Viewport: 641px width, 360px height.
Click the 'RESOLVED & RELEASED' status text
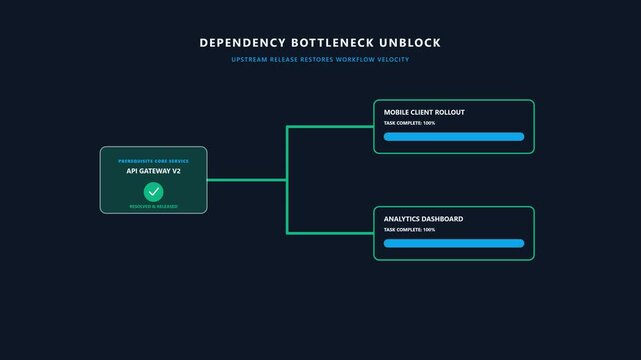point(154,206)
